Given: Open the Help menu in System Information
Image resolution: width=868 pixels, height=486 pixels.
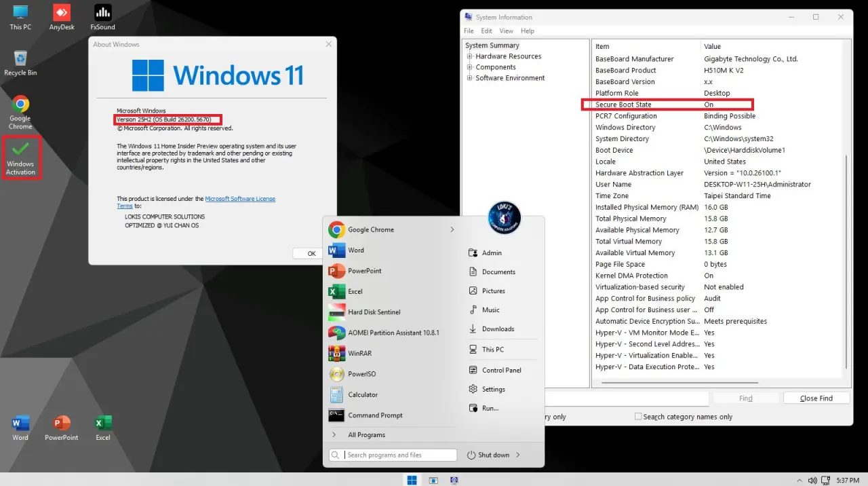Looking at the screenshot, I should click(528, 31).
